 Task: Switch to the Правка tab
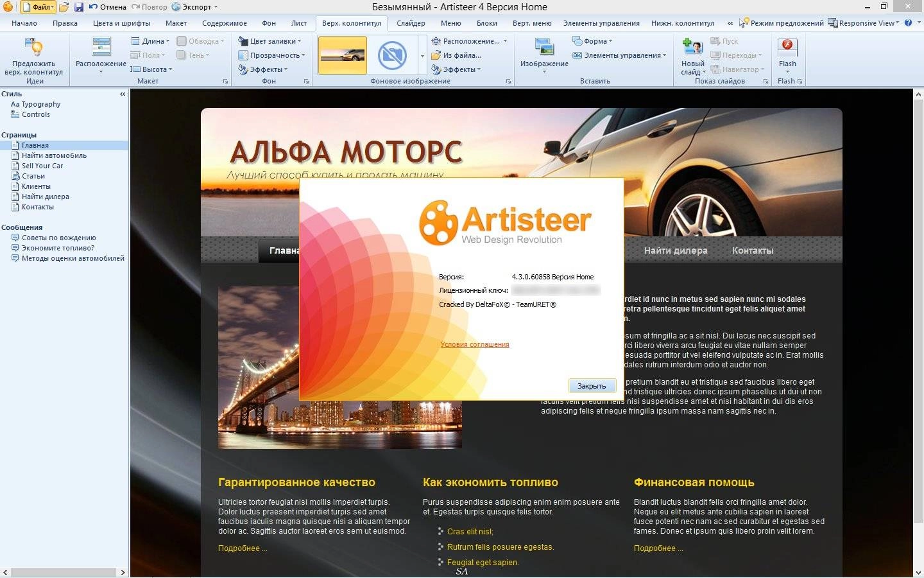click(65, 23)
